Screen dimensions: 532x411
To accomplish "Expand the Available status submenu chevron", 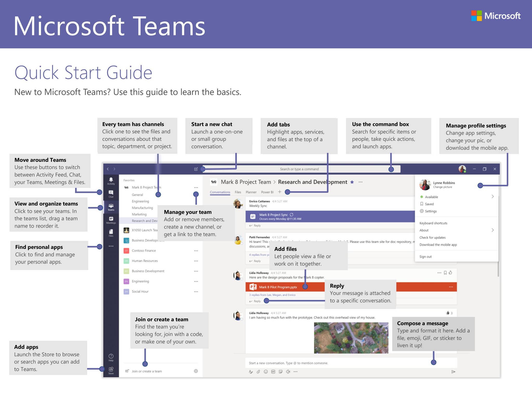I will 493,197.
